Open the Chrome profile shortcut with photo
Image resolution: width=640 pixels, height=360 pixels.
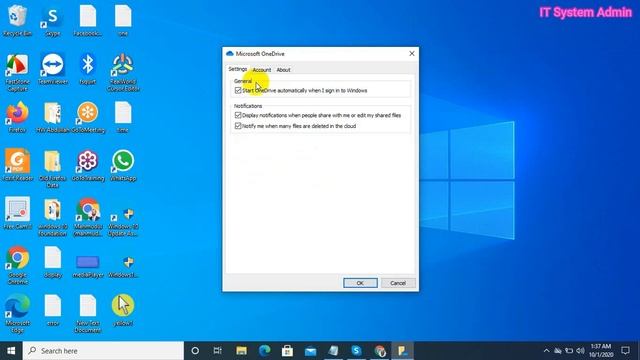pyautogui.click(x=88, y=217)
